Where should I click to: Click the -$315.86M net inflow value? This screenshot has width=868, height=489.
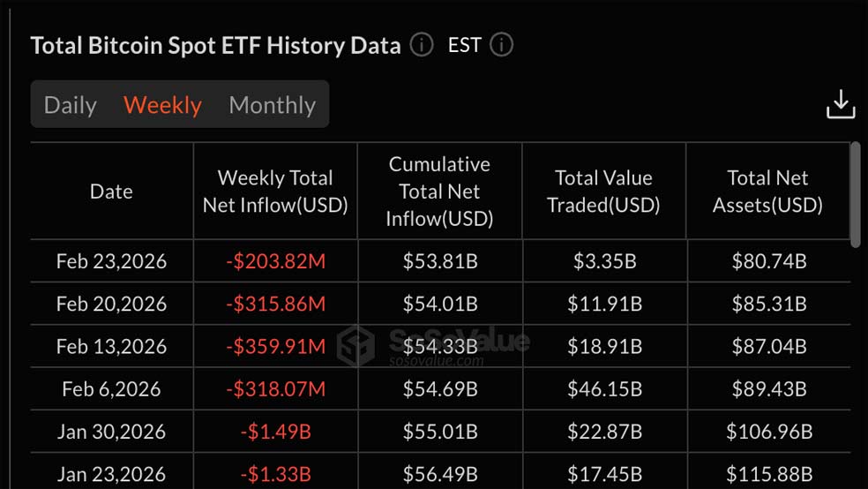pyautogui.click(x=275, y=304)
